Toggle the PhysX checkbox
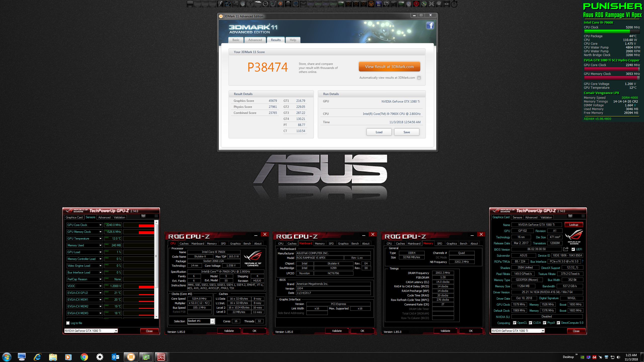Image resolution: width=644 pixels, height=362 pixels. [544, 323]
